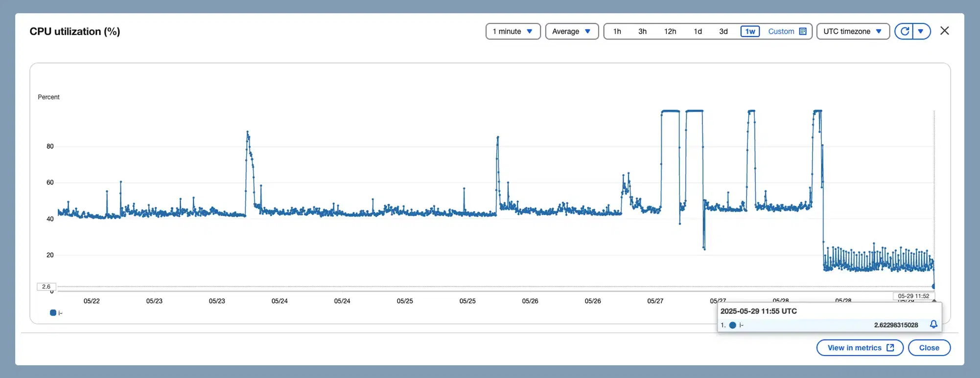
Task: Click the alarm bell icon in tooltip
Action: (x=933, y=325)
